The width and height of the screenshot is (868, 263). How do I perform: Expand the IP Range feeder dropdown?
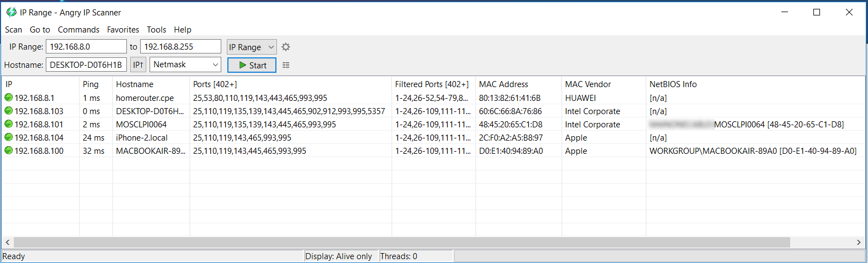(252, 47)
